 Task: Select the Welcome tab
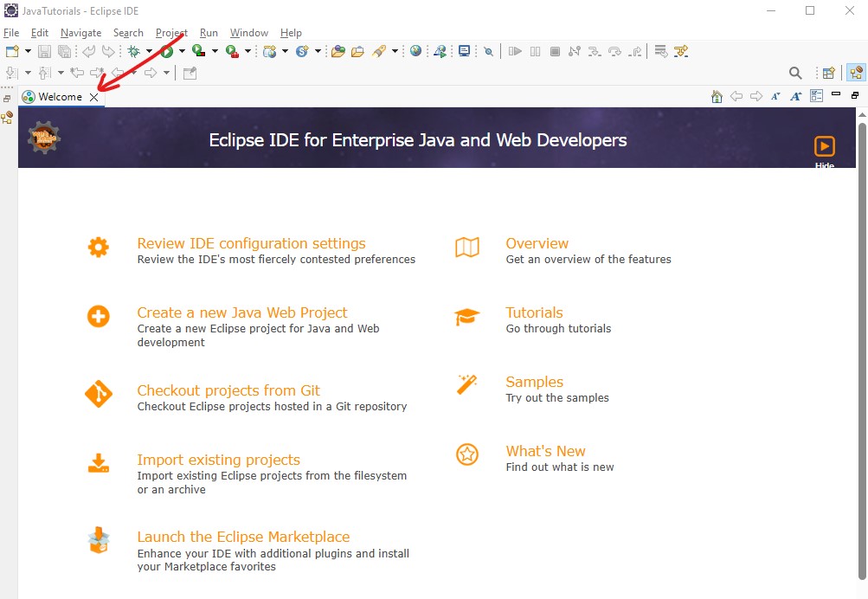tap(60, 97)
